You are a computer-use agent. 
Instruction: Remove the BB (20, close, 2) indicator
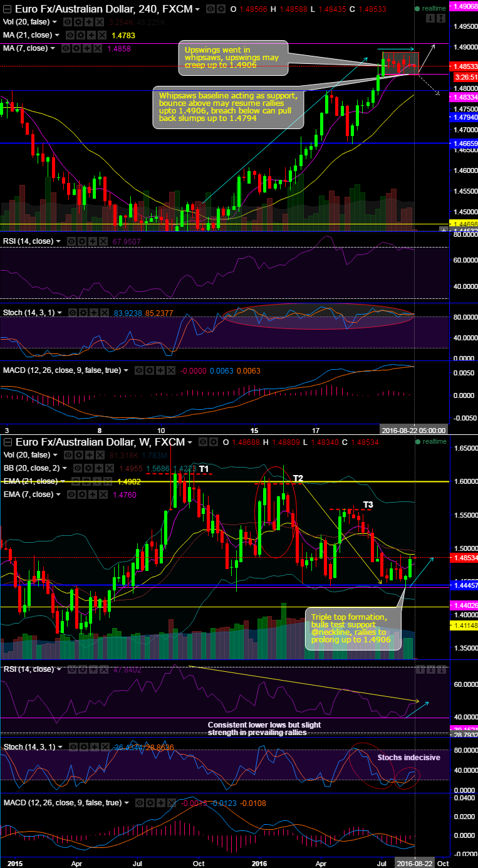(x=109, y=468)
